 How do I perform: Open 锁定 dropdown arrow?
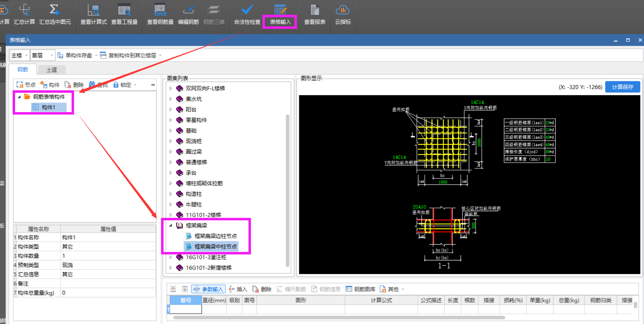click(135, 85)
